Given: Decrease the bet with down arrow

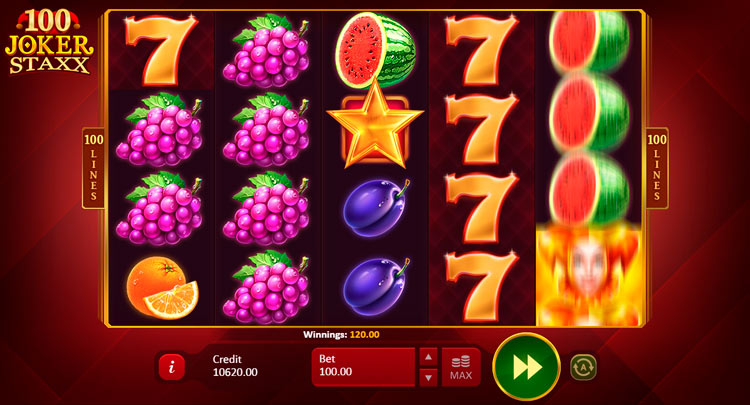Looking at the screenshot, I should 428,378.
